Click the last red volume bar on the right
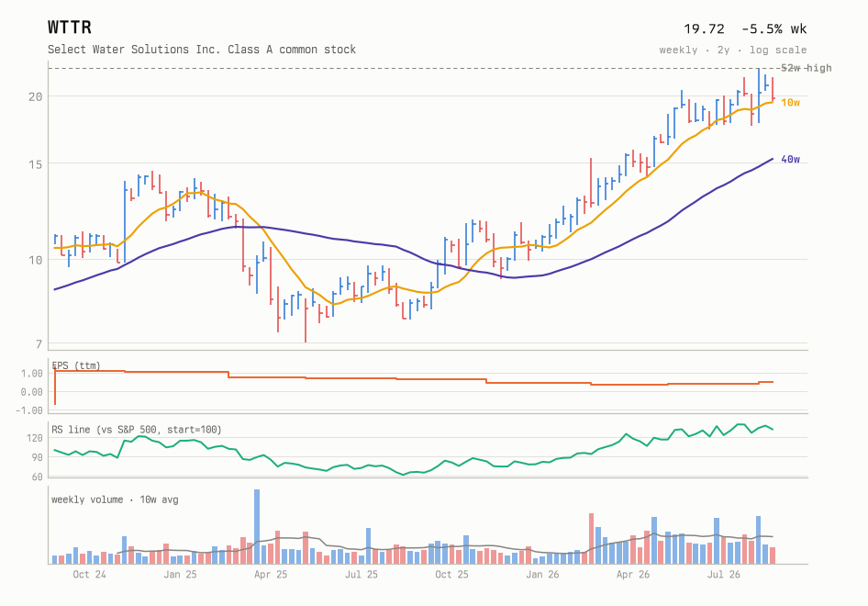Image resolution: width=868 pixels, height=606 pixels. pos(773,555)
